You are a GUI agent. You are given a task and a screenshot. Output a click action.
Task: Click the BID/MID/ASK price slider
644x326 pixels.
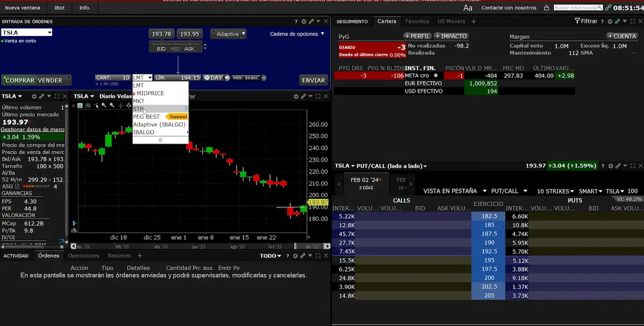click(x=175, y=49)
